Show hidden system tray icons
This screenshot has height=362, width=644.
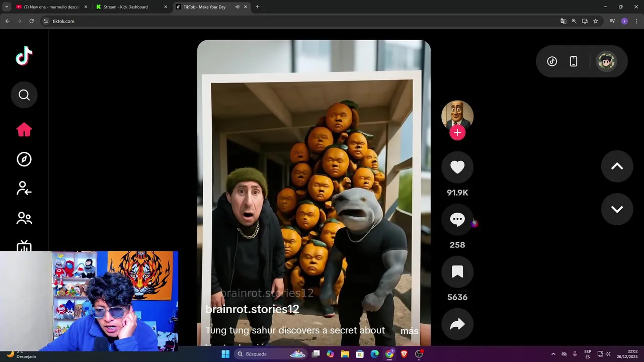coord(553,354)
